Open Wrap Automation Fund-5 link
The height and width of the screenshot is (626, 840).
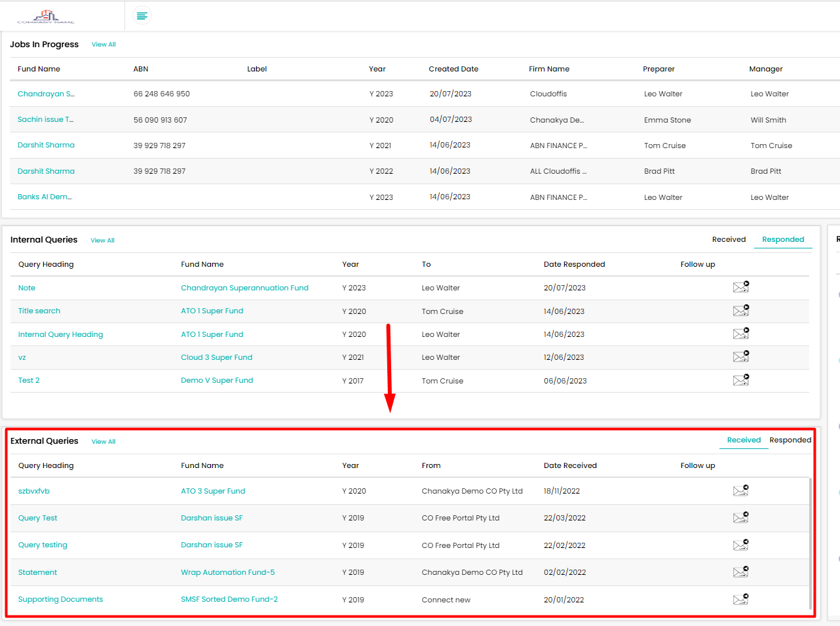coord(228,572)
